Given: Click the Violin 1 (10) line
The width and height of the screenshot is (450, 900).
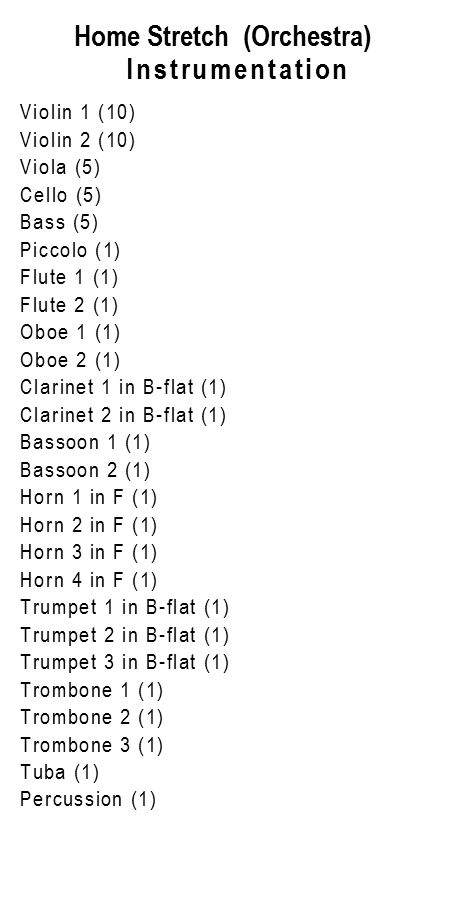Looking at the screenshot, I should click(x=77, y=112).
